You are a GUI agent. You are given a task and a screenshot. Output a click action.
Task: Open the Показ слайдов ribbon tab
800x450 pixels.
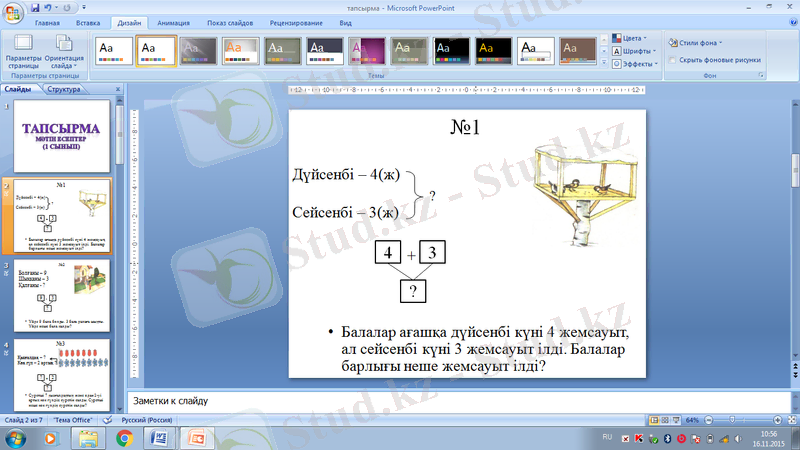[230, 23]
